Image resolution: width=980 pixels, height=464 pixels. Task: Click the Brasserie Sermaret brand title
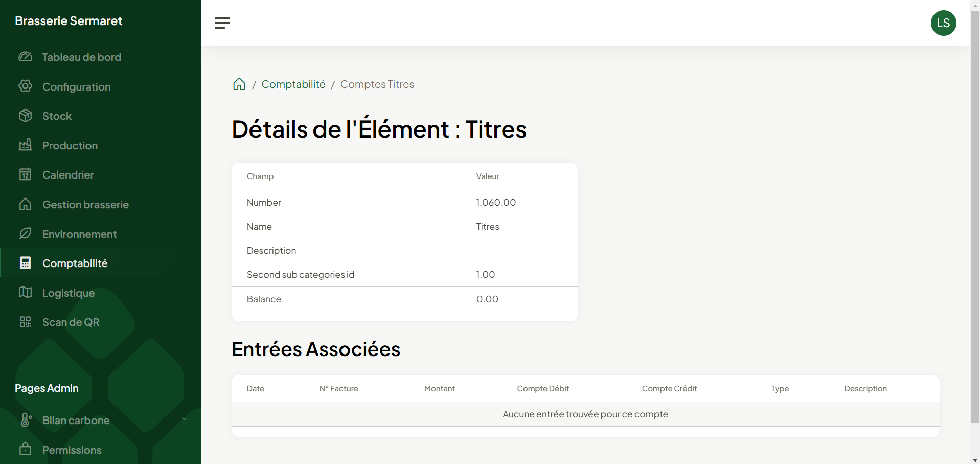tap(69, 21)
